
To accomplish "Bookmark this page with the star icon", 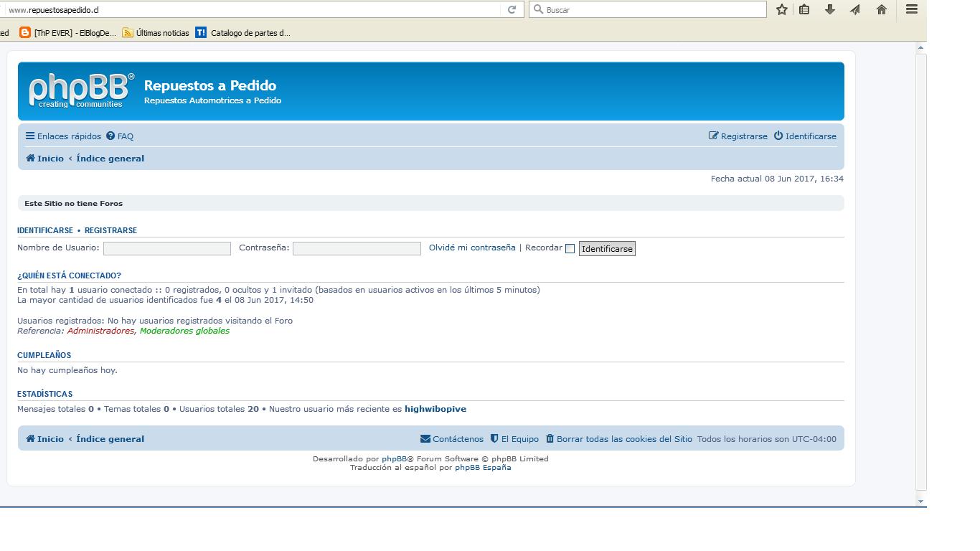I will pos(781,9).
